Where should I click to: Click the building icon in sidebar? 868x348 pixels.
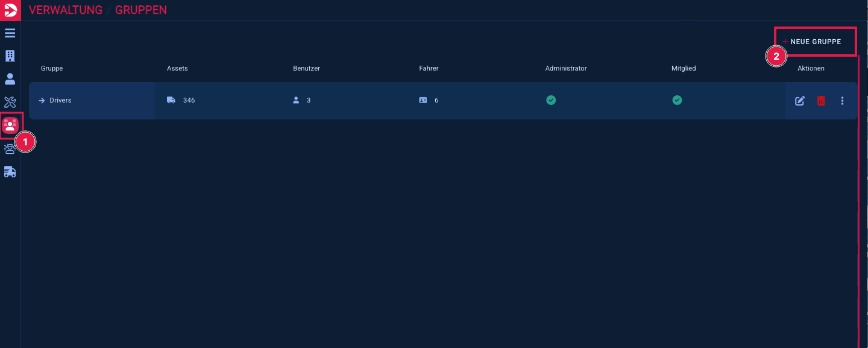10,56
